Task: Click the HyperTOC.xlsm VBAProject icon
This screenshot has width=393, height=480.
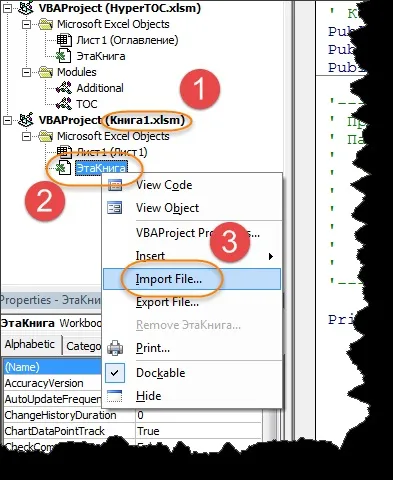Action: pyautogui.click(x=26, y=8)
